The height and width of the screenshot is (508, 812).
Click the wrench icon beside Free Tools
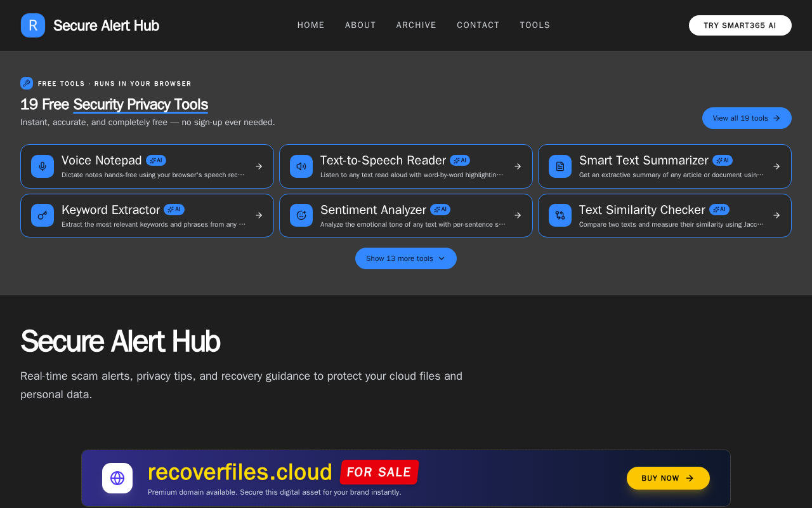[x=27, y=83]
